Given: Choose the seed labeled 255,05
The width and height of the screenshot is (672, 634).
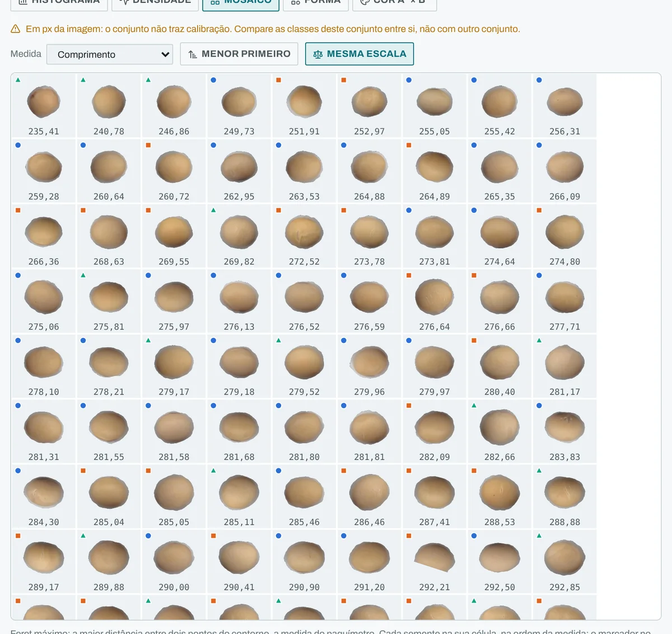Looking at the screenshot, I should (x=435, y=106).
